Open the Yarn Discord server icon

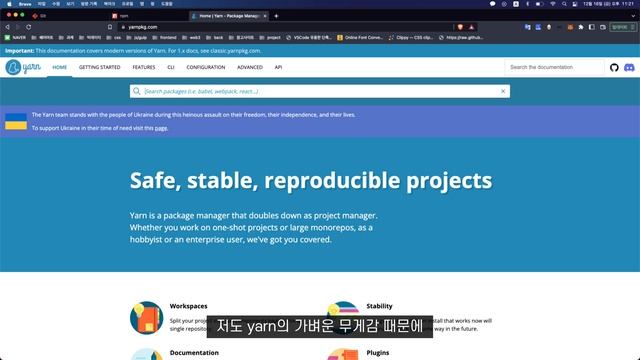coord(629,67)
